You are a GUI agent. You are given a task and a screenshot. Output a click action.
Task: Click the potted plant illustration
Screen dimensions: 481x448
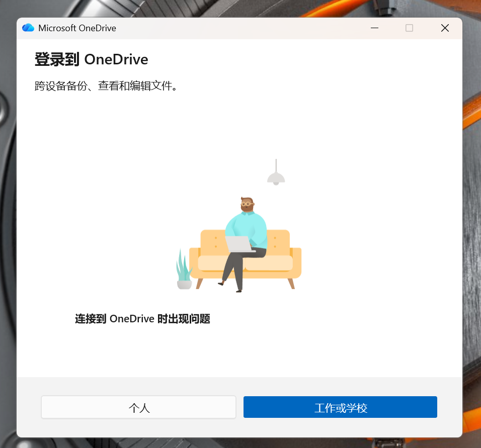(x=184, y=270)
